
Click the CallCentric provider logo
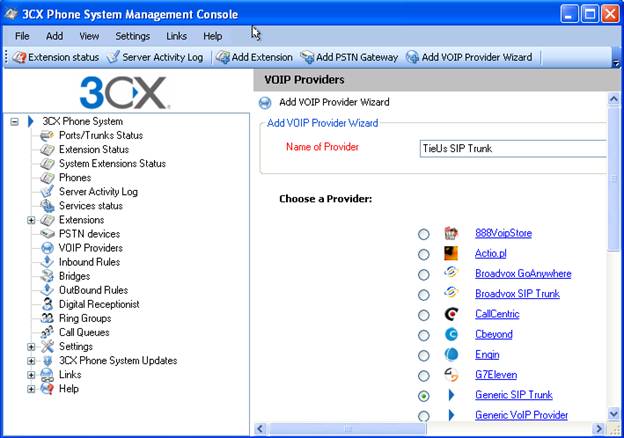coord(451,314)
